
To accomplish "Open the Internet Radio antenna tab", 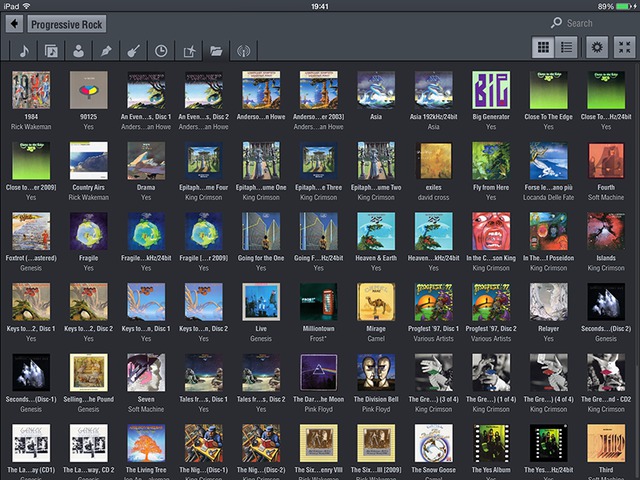I will [241, 50].
